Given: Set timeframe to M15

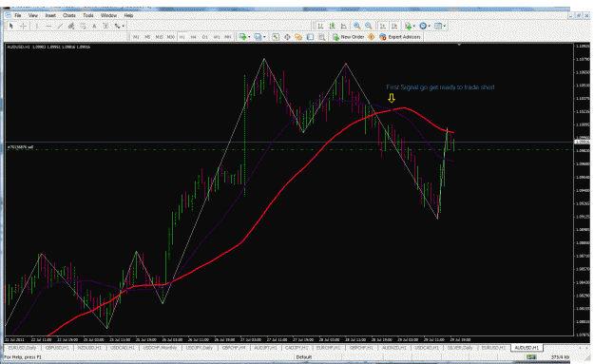Looking at the screenshot, I should click(x=159, y=37).
